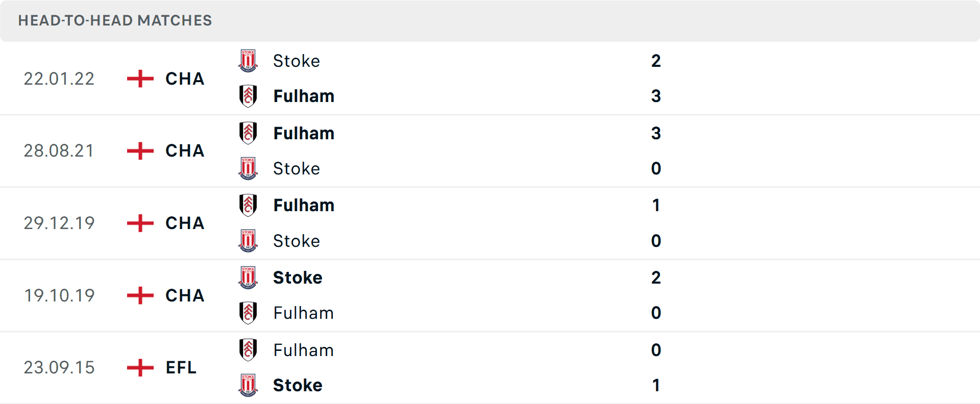Select the Fulham team name in the 28.08.21 match
The width and height of the screenshot is (980, 404).
(x=304, y=133)
